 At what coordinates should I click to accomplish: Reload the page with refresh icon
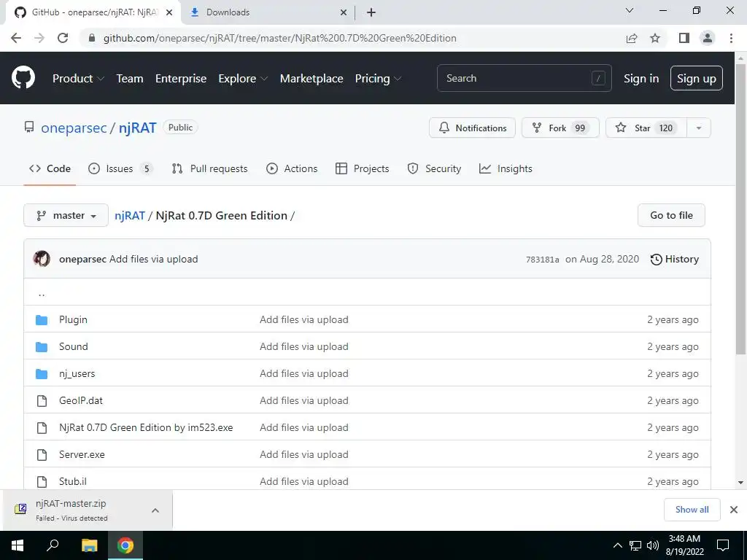point(63,38)
